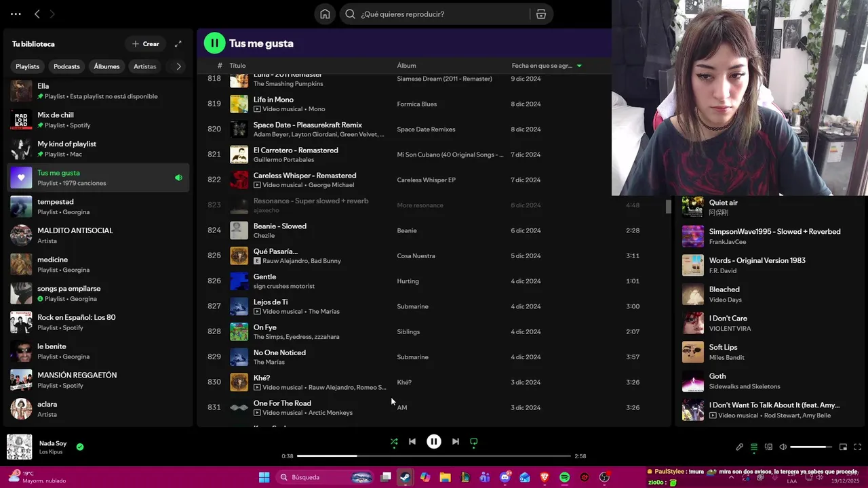868x488 pixels.
Task: Open The Marías link under Lejos de Ti
Action: click(x=324, y=312)
